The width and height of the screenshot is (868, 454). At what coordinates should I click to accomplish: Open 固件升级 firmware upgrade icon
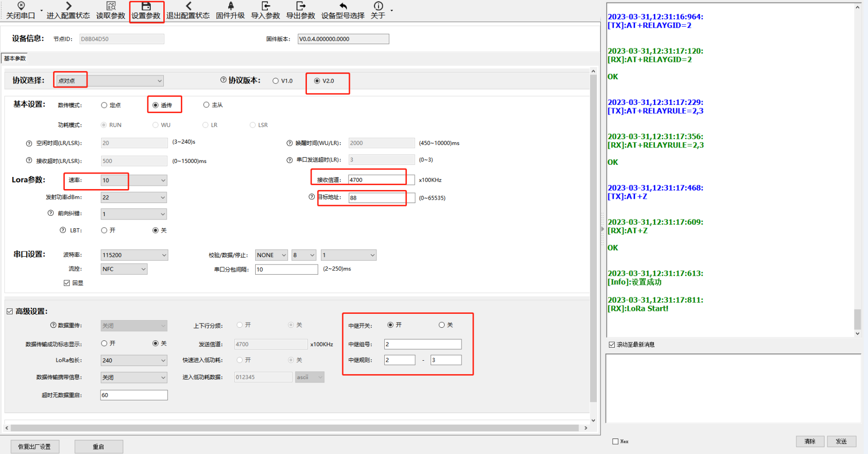coord(231,6)
